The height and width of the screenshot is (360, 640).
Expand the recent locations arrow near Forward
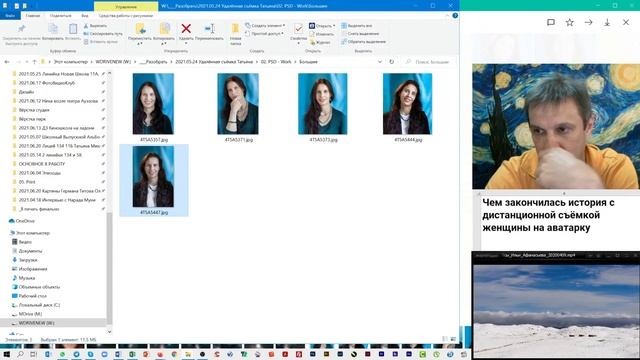(x=27, y=62)
